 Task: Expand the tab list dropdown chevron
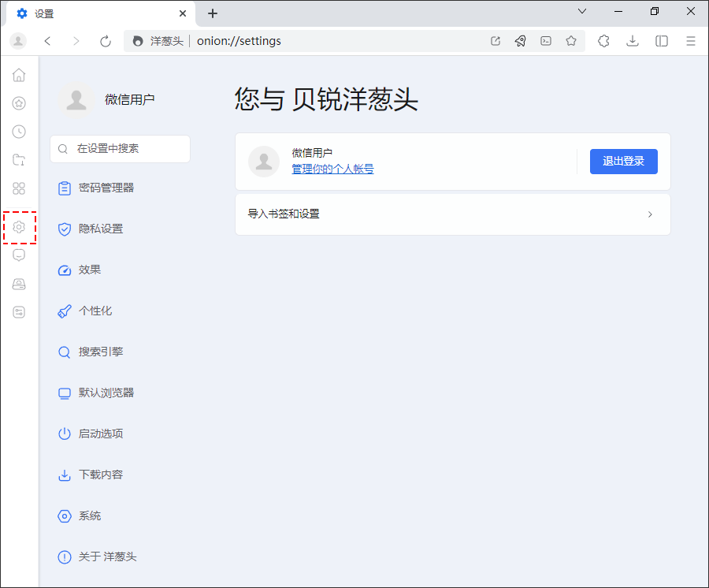point(582,11)
